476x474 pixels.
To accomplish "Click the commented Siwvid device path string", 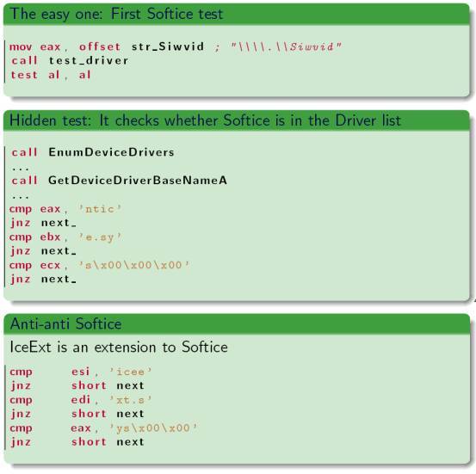I will 286,46.
